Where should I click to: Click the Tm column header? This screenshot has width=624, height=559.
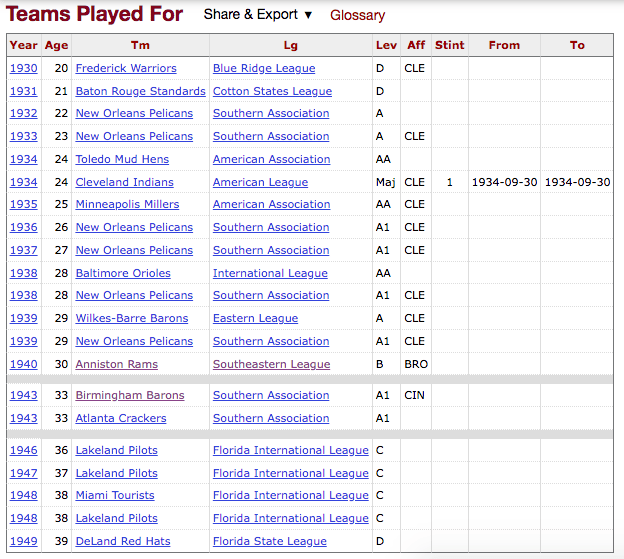[x=140, y=45]
